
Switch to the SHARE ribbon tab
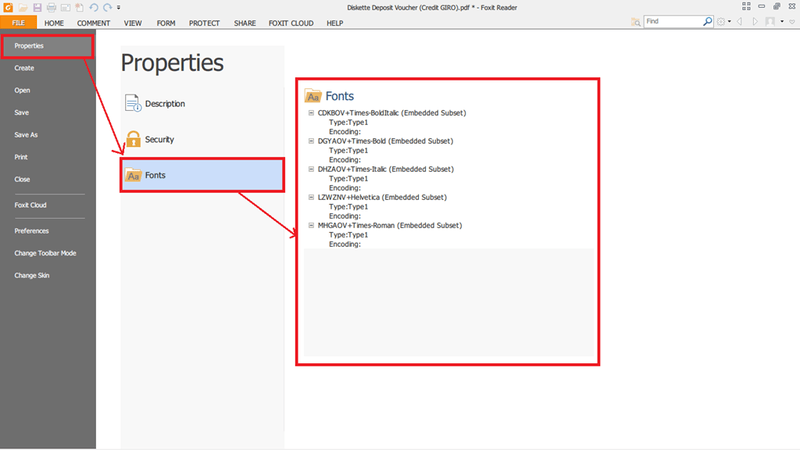pyautogui.click(x=245, y=23)
